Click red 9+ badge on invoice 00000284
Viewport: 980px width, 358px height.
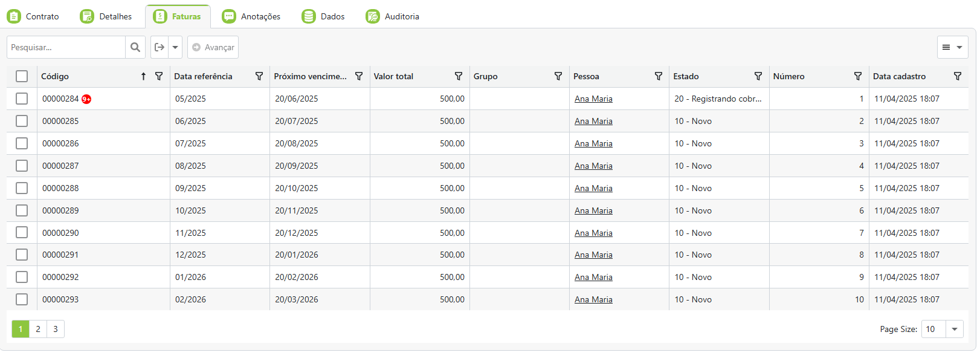(x=86, y=99)
